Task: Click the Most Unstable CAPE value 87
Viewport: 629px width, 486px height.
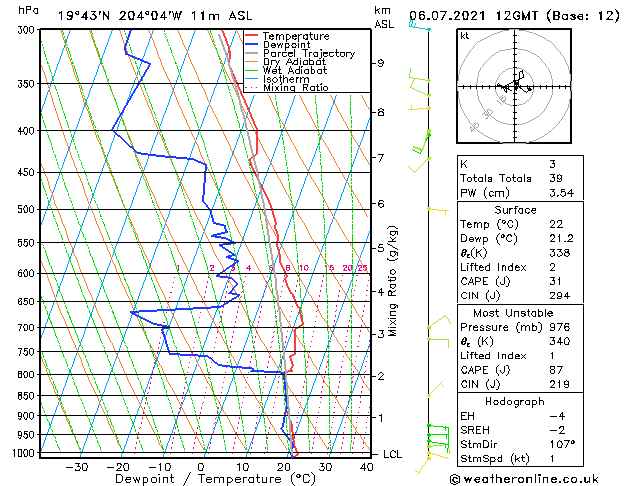Action: [556, 370]
